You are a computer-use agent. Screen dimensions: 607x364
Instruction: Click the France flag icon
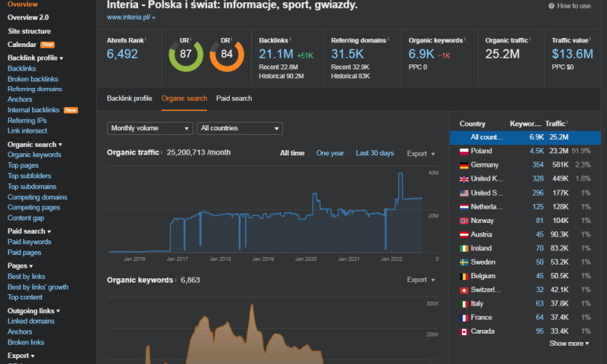464,318
